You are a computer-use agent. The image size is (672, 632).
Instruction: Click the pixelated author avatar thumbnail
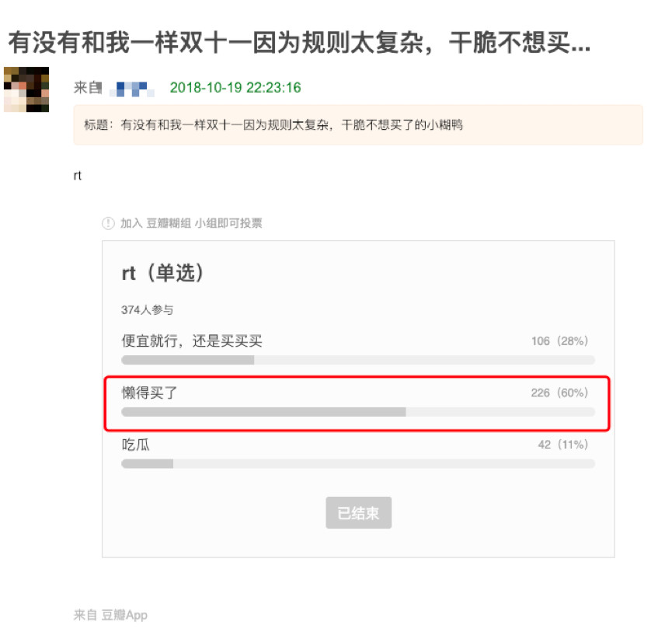(x=26, y=89)
